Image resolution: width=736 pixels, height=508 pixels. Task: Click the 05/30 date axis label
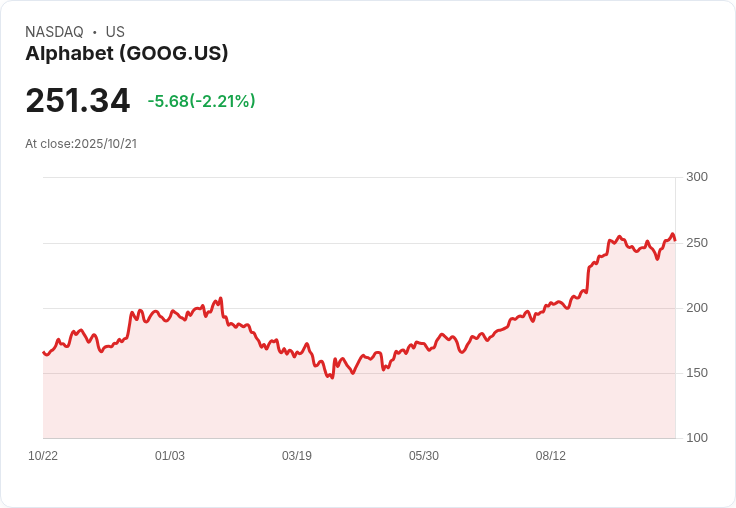tap(424, 456)
